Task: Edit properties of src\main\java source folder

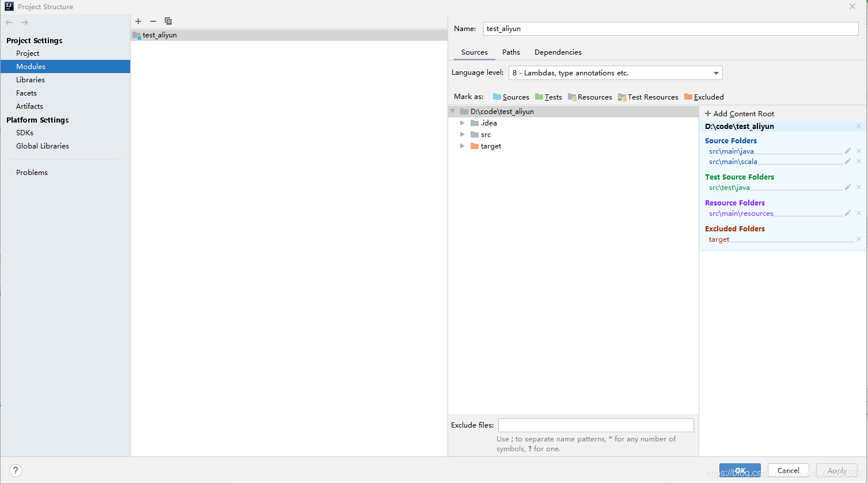Action: (848, 151)
